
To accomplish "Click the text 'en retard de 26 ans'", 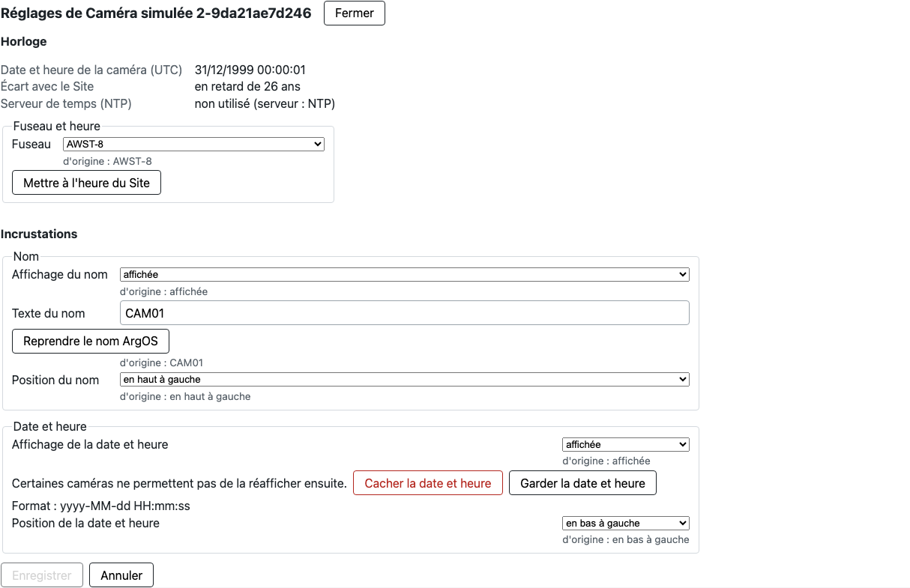I will pyautogui.click(x=247, y=87).
